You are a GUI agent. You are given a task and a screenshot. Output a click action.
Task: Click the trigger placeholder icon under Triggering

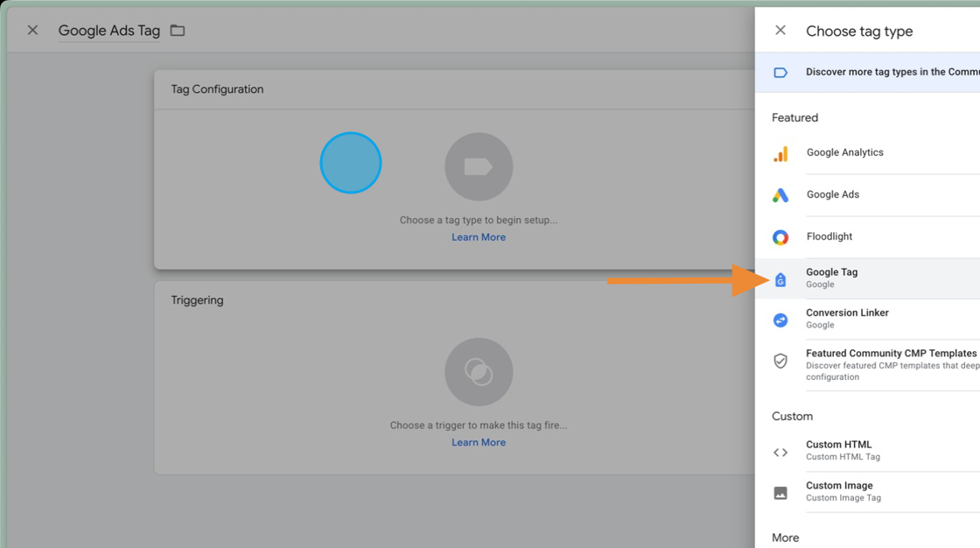(x=478, y=372)
